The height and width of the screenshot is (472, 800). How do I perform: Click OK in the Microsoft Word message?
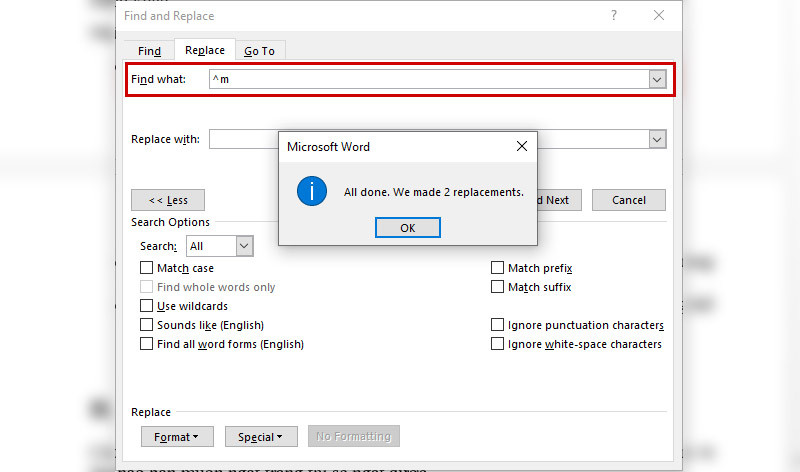(x=408, y=228)
